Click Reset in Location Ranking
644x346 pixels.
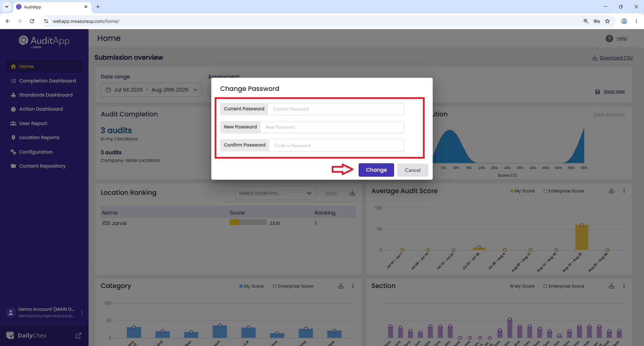(331, 193)
